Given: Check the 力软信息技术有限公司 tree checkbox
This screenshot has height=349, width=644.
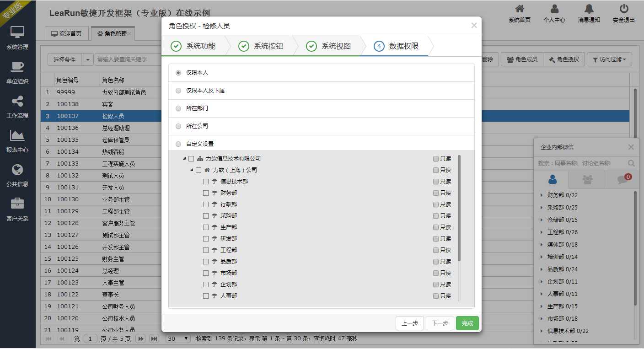Looking at the screenshot, I should (x=191, y=159).
